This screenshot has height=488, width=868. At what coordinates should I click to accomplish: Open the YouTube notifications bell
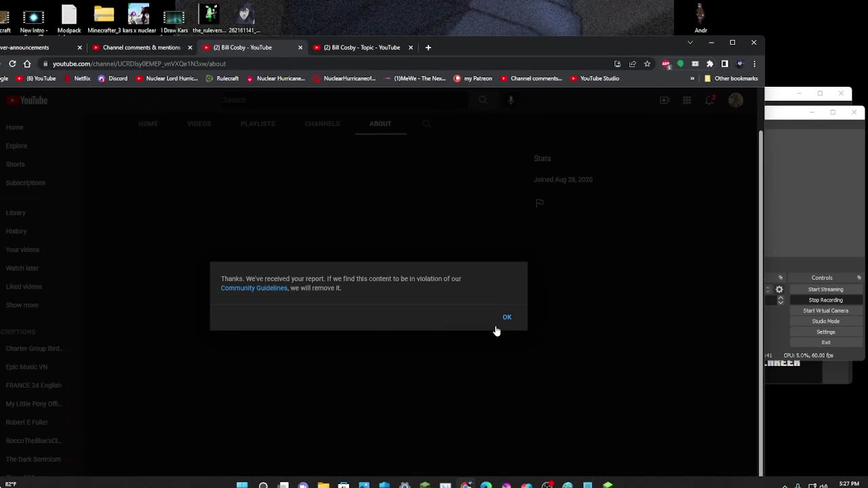[x=709, y=100]
